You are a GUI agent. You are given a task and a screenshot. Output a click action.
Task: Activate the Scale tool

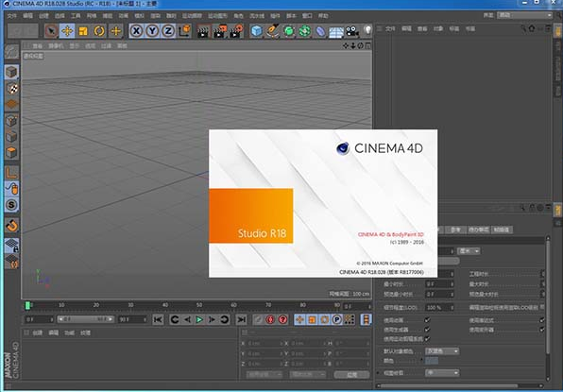click(83, 31)
